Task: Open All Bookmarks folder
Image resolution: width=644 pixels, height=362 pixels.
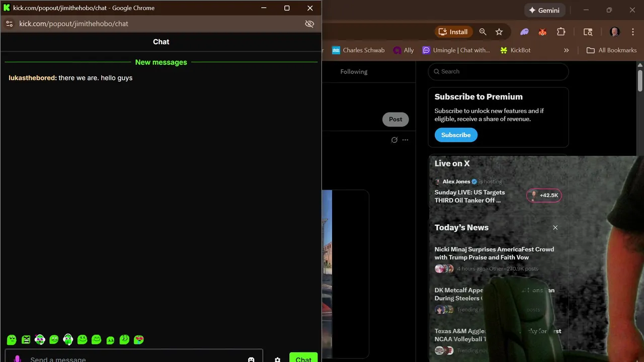Action: [612, 50]
